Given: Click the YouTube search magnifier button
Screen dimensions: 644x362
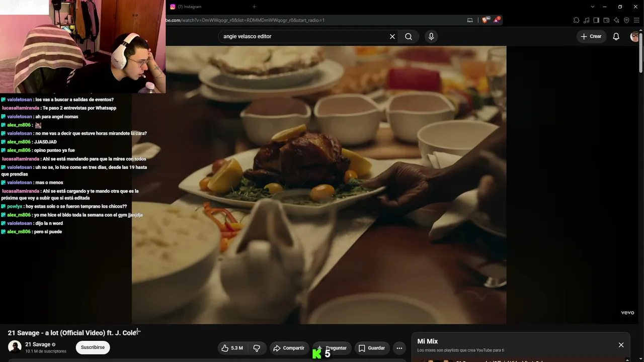Looking at the screenshot, I should coord(409,37).
